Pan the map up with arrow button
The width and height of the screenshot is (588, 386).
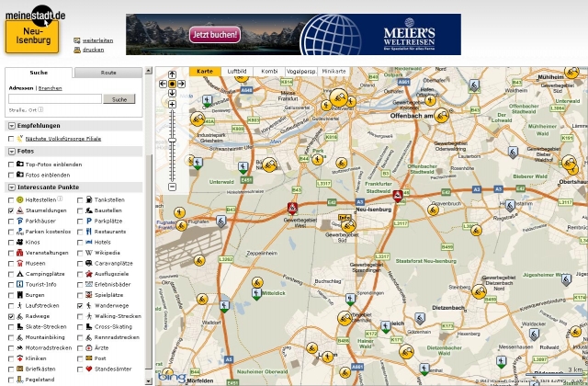[172, 74]
